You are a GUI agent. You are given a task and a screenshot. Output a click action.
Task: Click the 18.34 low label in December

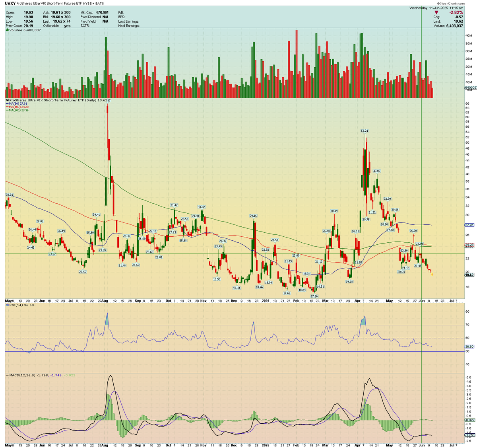point(237,288)
